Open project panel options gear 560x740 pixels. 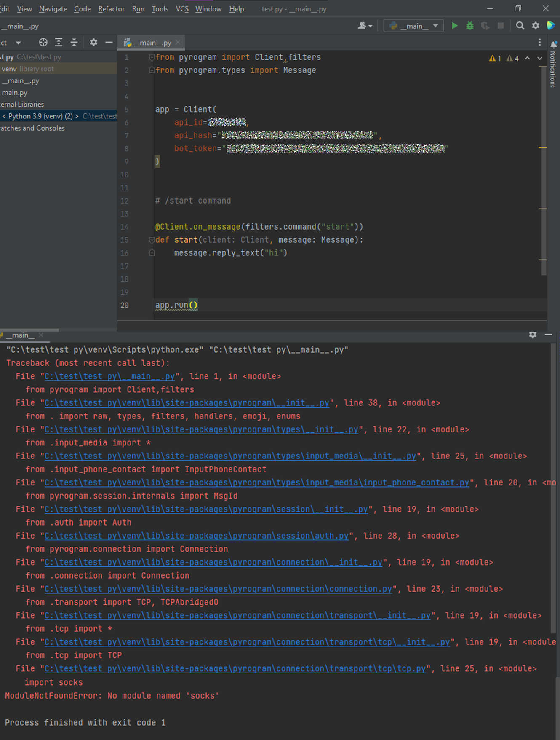(x=93, y=42)
